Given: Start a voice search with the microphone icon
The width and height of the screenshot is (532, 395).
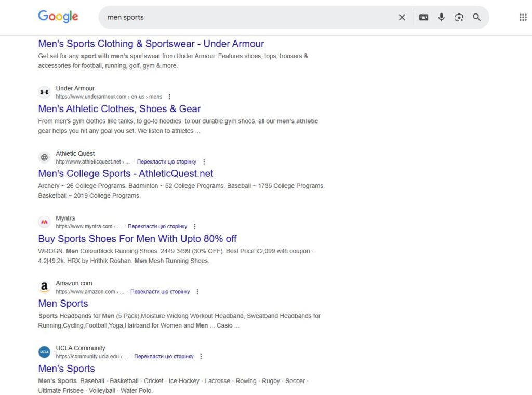Looking at the screenshot, I should pos(441,17).
